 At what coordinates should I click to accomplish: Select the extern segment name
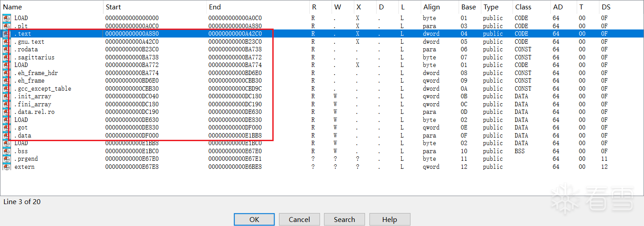coord(24,167)
